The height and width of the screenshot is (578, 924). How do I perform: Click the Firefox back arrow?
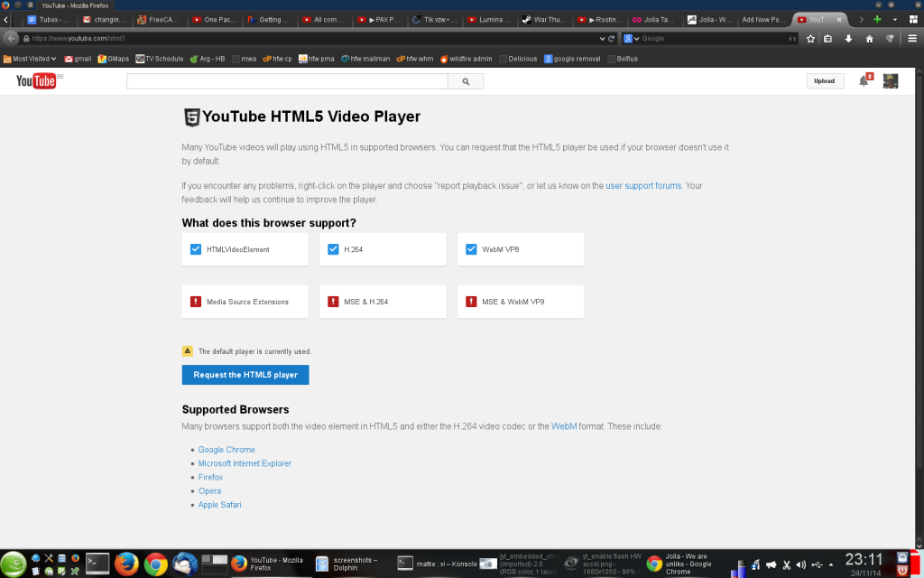point(11,38)
